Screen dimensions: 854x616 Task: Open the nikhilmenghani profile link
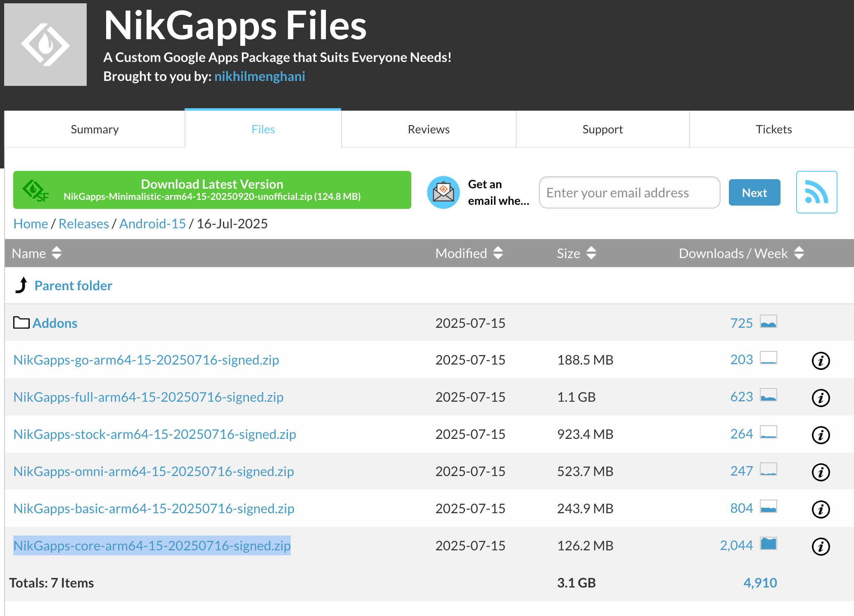[x=259, y=76]
